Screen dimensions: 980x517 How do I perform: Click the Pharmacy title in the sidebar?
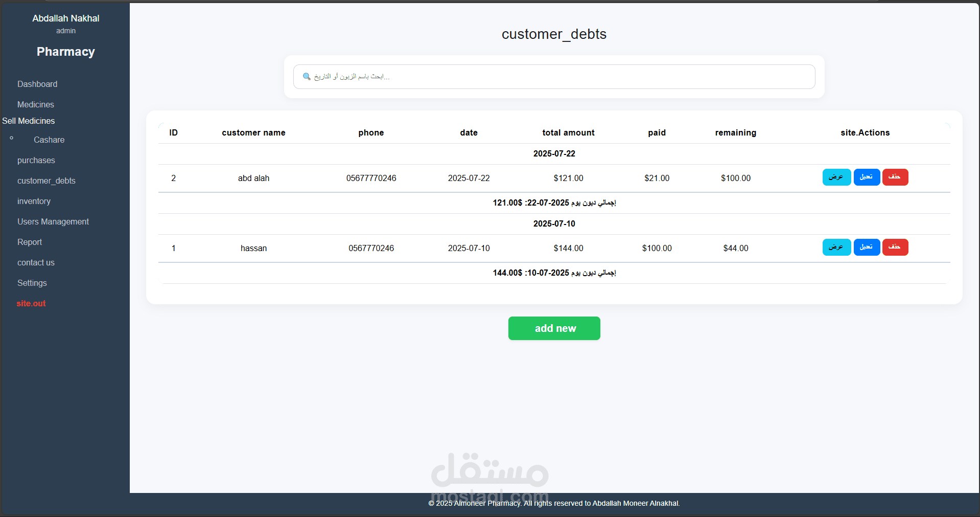coord(66,52)
